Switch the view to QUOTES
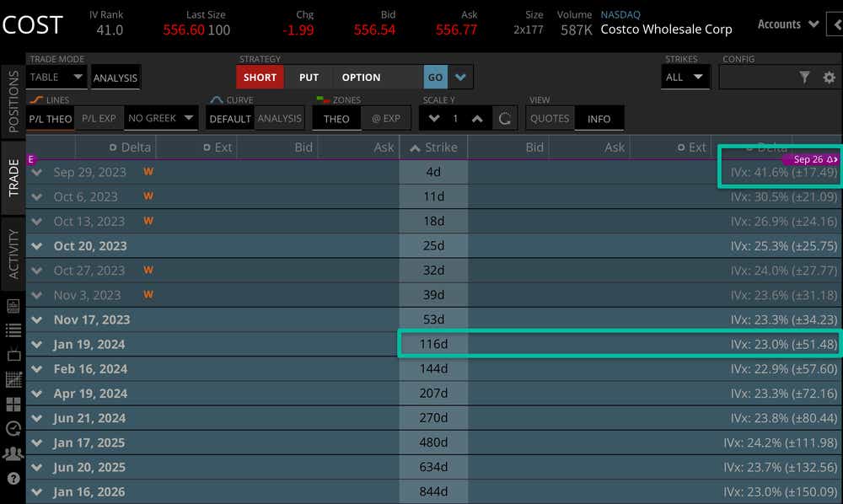This screenshot has width=843, height=504. [x=550, y=119]
